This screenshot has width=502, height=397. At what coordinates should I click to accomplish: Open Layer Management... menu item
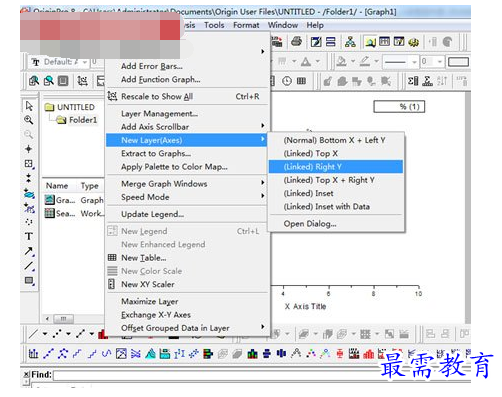pyautogui.click(x=187, y=113)
